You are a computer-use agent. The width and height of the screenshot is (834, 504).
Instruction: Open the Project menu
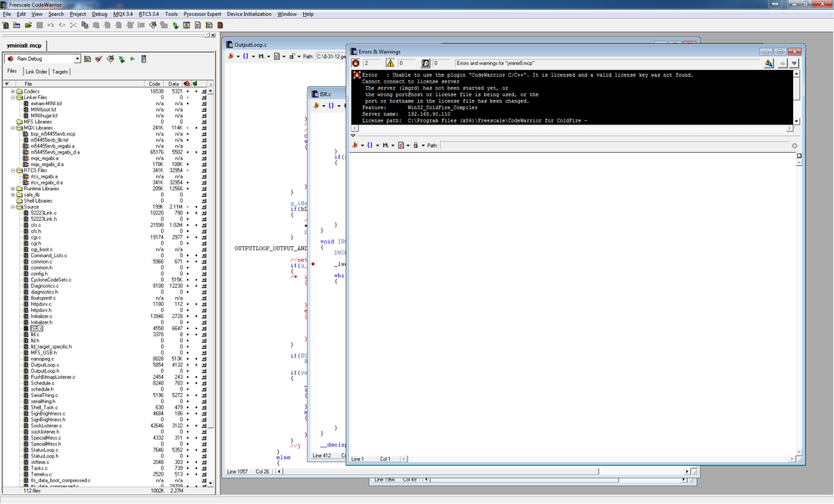pos(78,14)
